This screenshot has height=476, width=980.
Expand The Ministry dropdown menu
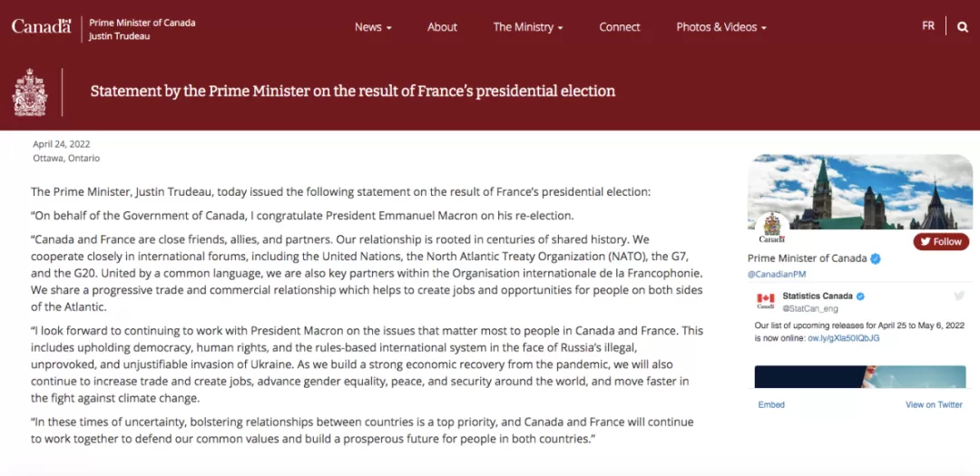tap(528, 27)
